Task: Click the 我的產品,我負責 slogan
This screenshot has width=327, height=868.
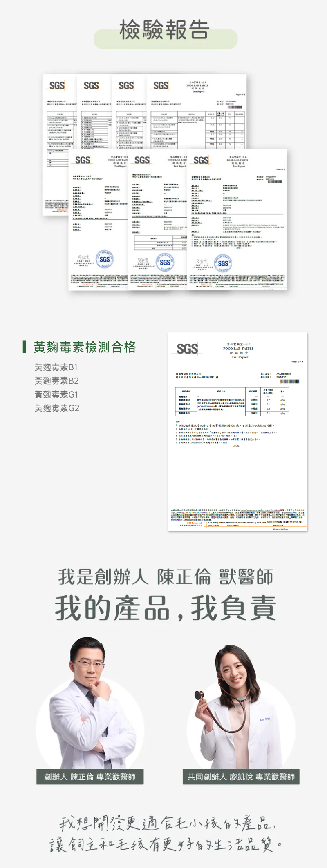Action: [166, 608]
